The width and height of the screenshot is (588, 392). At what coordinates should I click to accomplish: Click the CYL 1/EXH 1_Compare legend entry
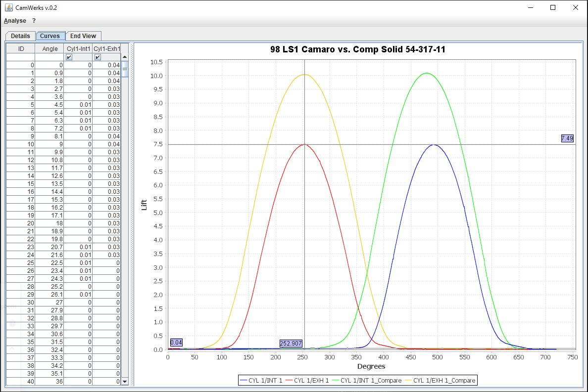(440, 381)
